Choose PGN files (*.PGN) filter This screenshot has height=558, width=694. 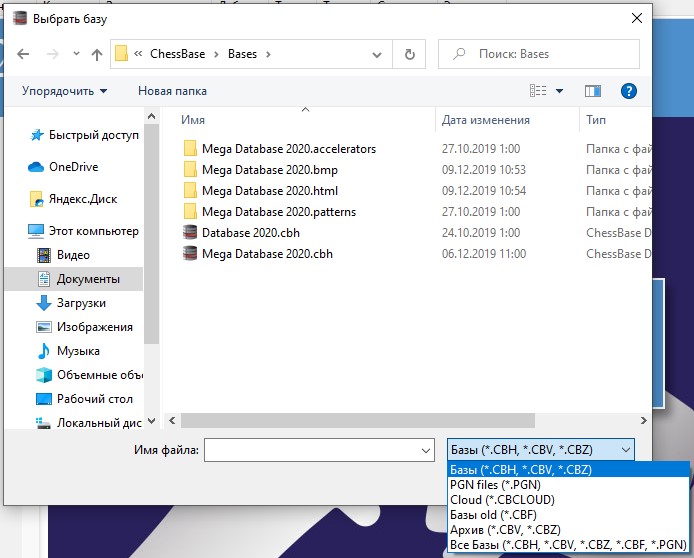tap(569, 485)
